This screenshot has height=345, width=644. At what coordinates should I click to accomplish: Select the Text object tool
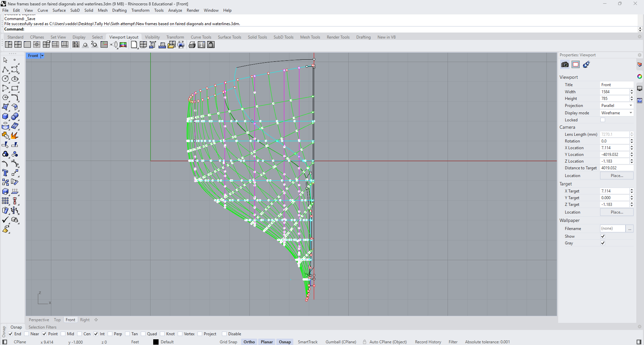(5, 173)
